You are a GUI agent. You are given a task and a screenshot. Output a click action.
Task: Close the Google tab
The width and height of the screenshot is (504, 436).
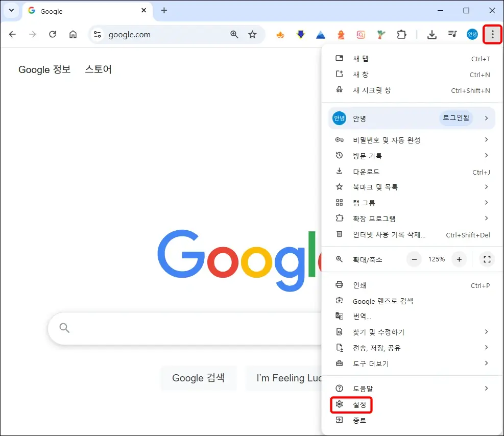(x=143, y=10)
